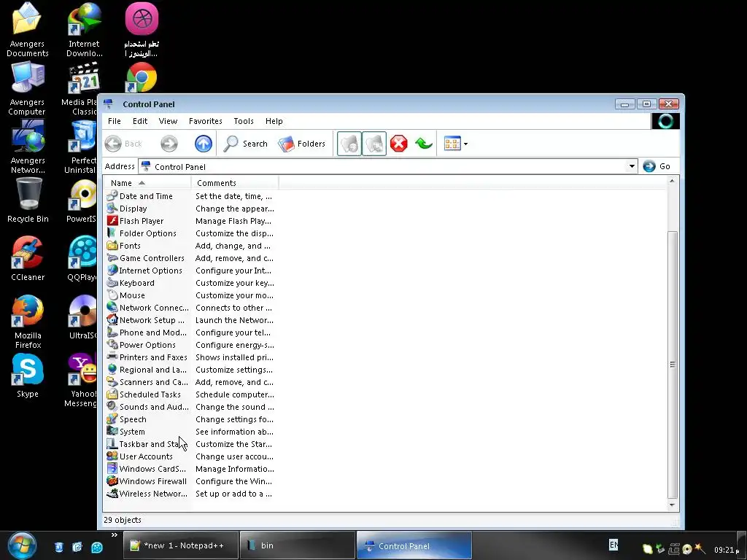Select the Mozilla Firefox desktop shortcut
The height and width of the screenshot is (560, 747).
click(28, 322)
